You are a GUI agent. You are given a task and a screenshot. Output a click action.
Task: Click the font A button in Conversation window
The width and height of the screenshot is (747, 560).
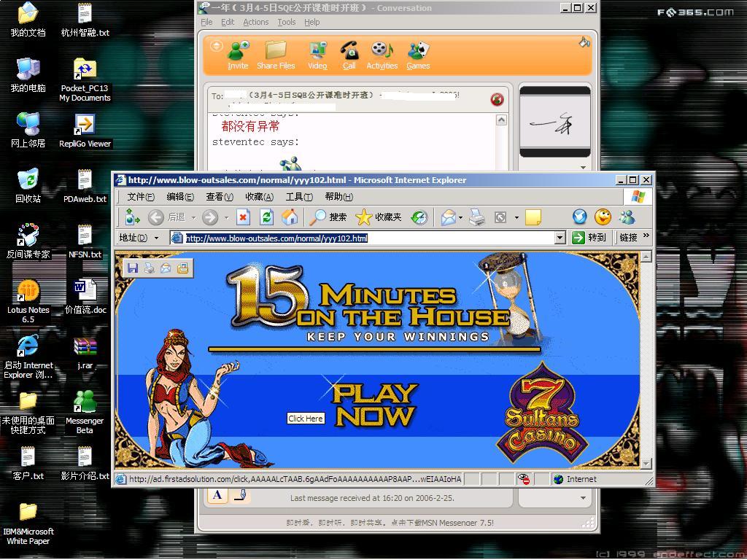click(x=217, y=495)
